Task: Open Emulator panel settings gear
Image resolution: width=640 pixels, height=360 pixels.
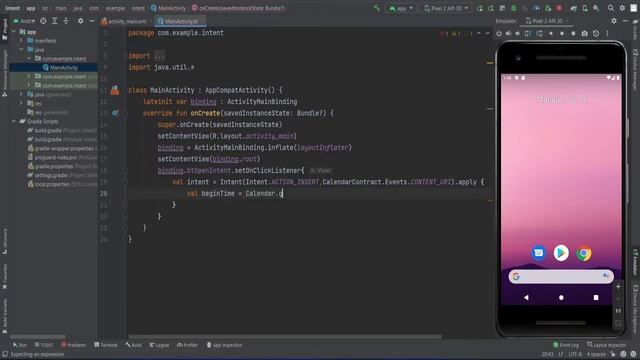Action: (x=614, y=21)
